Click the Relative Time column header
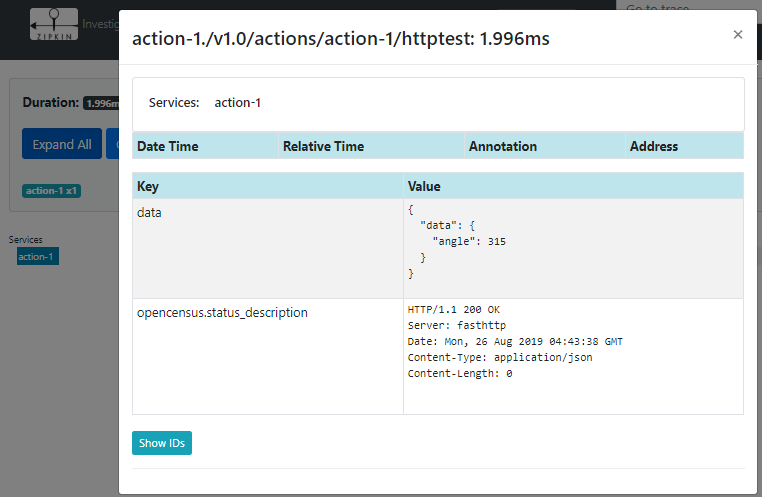Image resolution: width=762 pixels, height=497 pixels. pyautogui.click(x=323, y=146)
